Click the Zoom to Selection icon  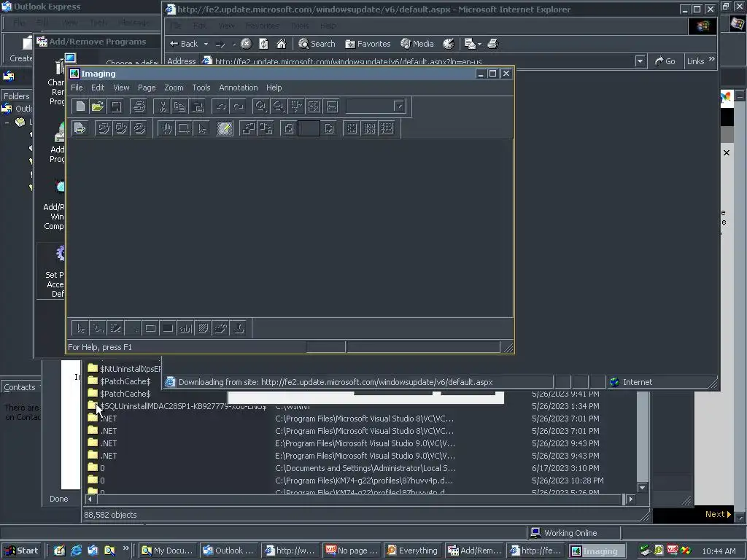296,106
